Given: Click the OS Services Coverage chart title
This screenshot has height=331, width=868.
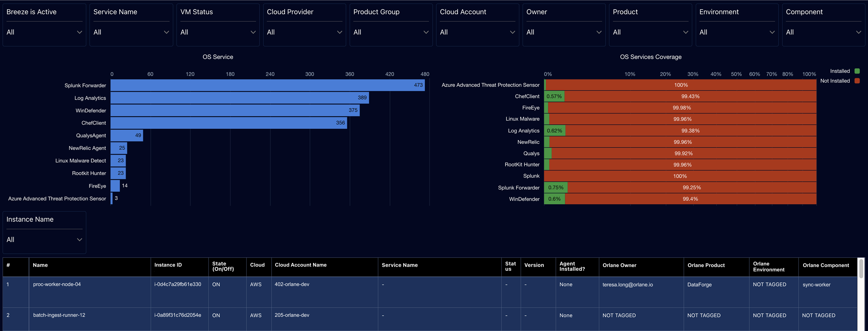Looking at the screenshot, I should click(651, 57).
